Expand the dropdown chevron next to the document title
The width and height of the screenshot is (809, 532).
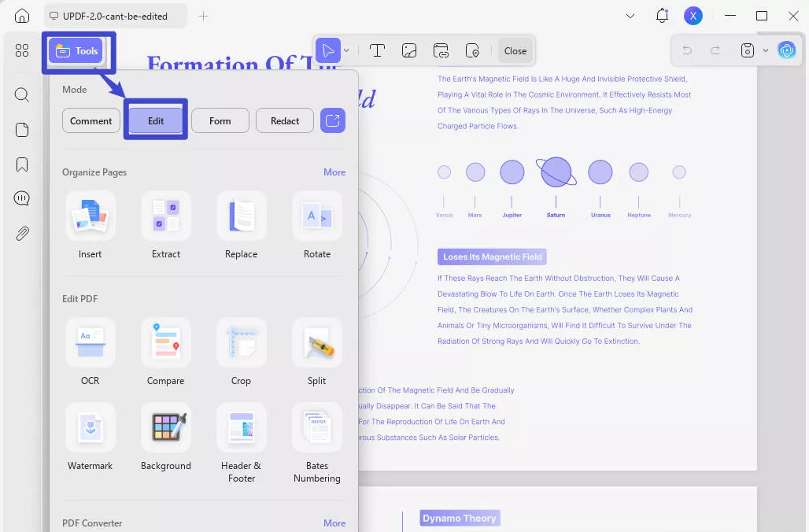(x=629, y=16)
